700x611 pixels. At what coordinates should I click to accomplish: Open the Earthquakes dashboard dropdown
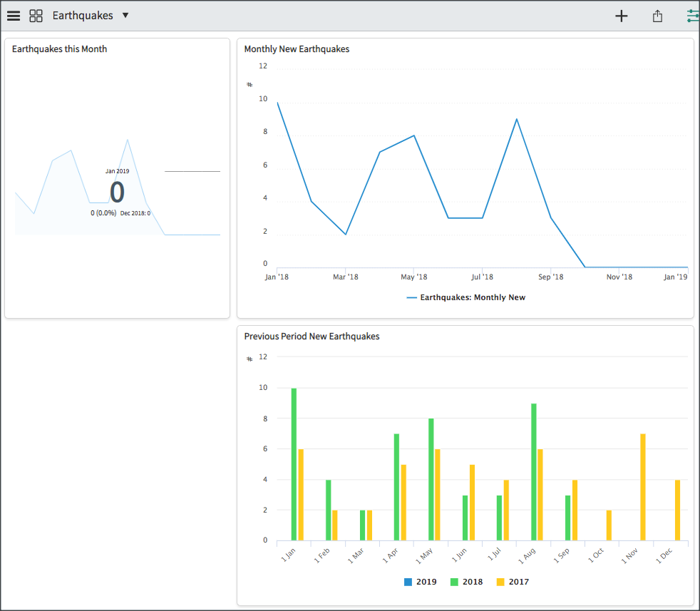(x=125, y=15)
